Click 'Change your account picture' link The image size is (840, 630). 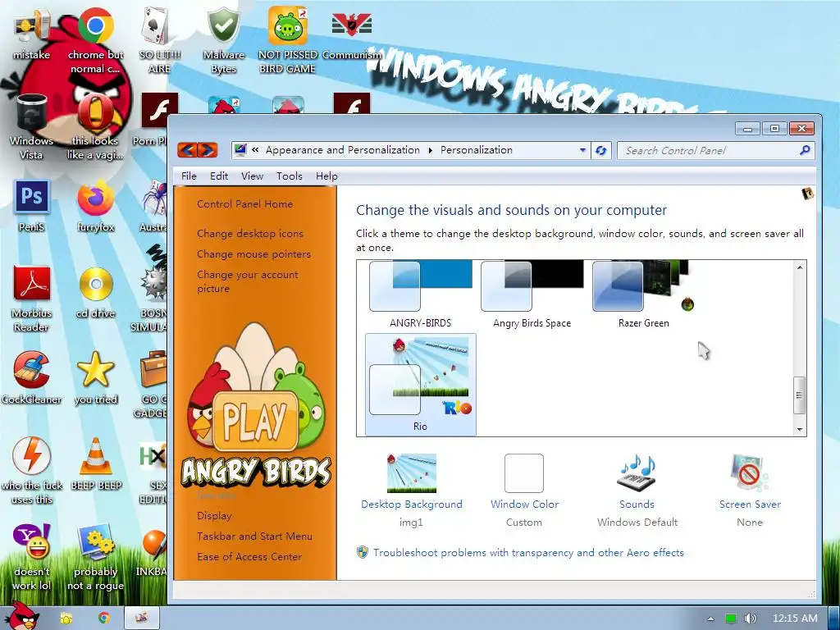(248, 281)
